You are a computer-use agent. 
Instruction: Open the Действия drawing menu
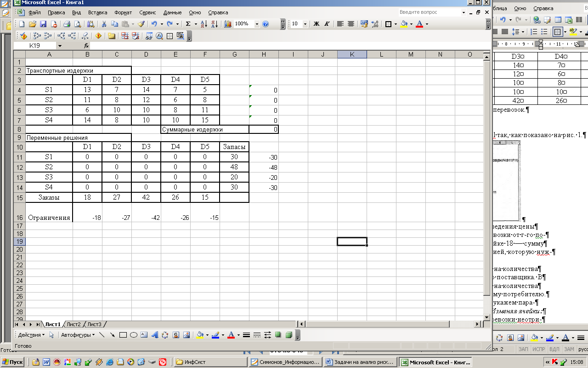coord(31,335)
